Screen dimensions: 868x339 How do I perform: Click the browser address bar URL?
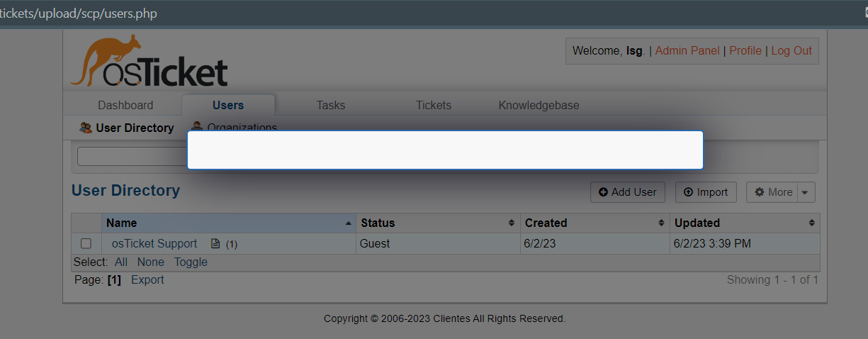coord(79,13)
